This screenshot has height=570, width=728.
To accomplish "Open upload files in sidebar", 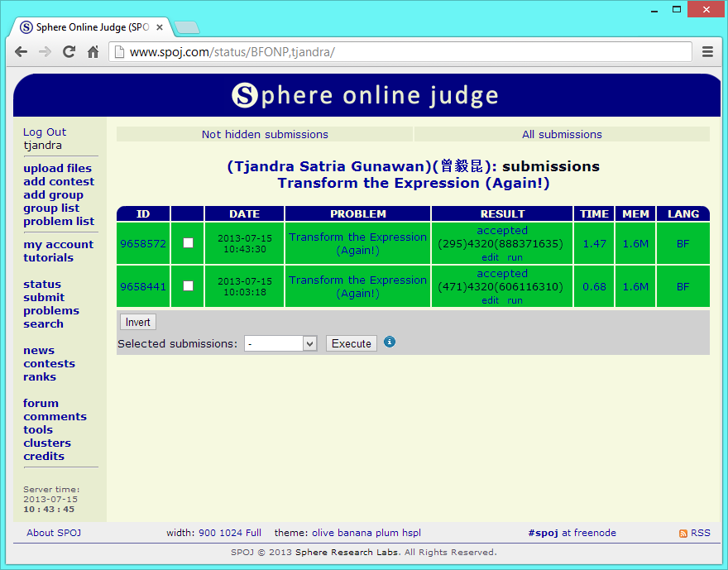I will click(58, 168).
